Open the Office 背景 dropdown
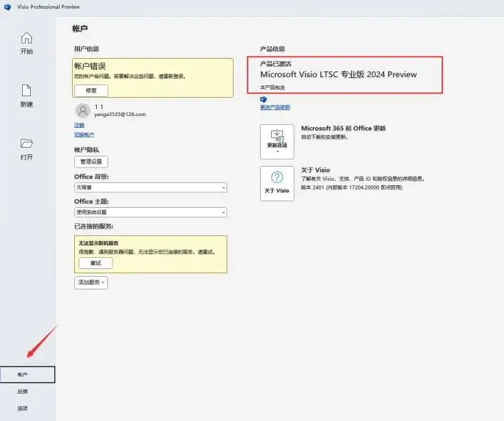504x421 pixels. tap(151, 187)
